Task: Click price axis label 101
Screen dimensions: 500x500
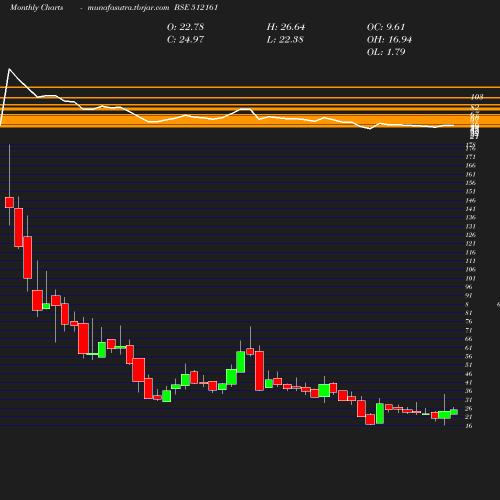Action: click(470, 278)
